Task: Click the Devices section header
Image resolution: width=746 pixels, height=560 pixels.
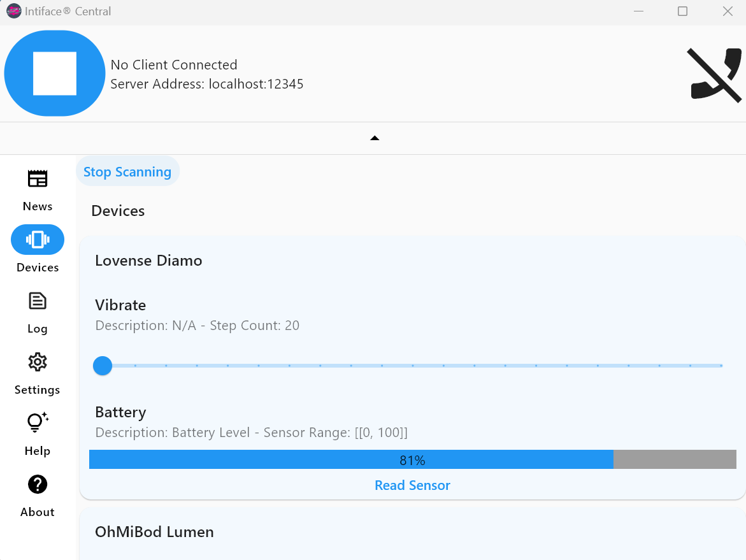Action: pyautogui.click(x=118, y=210)
